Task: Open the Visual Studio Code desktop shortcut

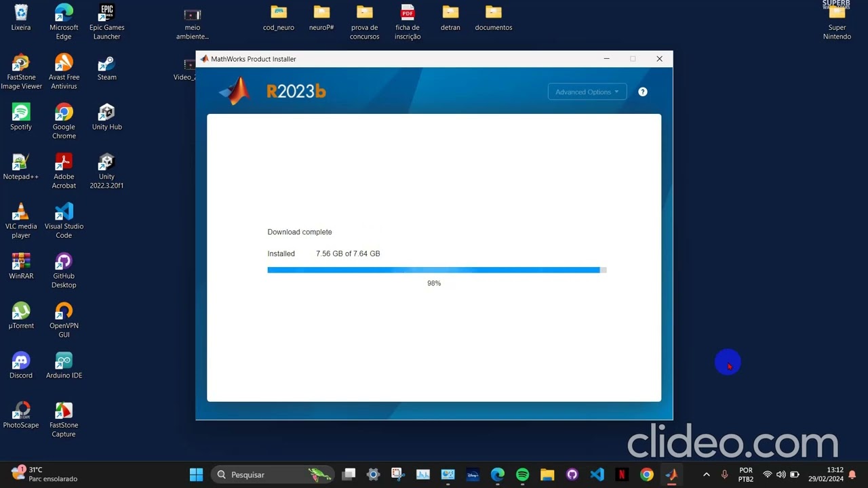Action: point(64,220)
